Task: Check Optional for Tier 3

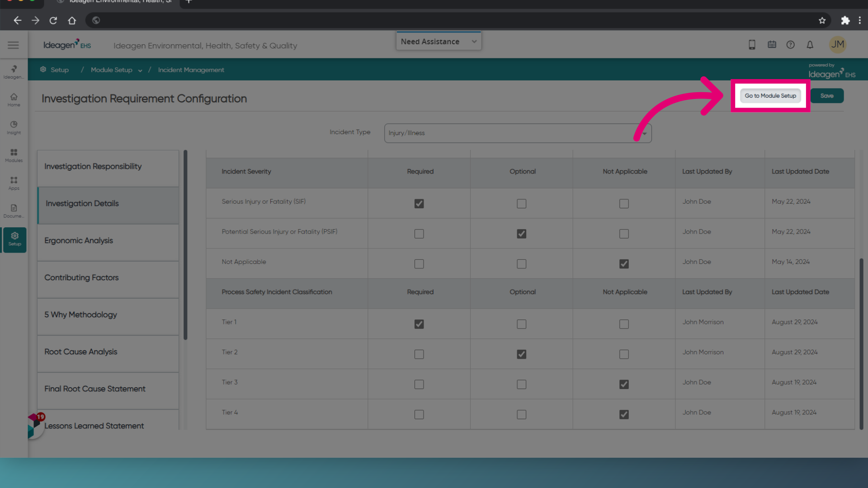Action: click(x=522, y=385)
